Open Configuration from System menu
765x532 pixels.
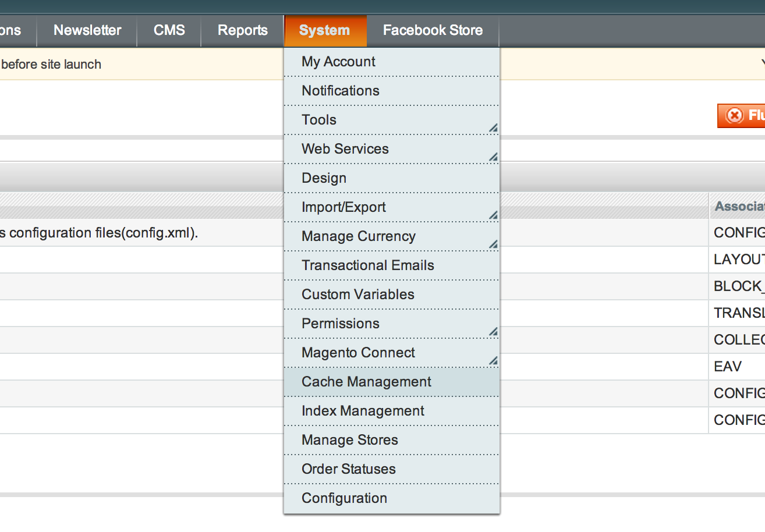tap(391, 498)
